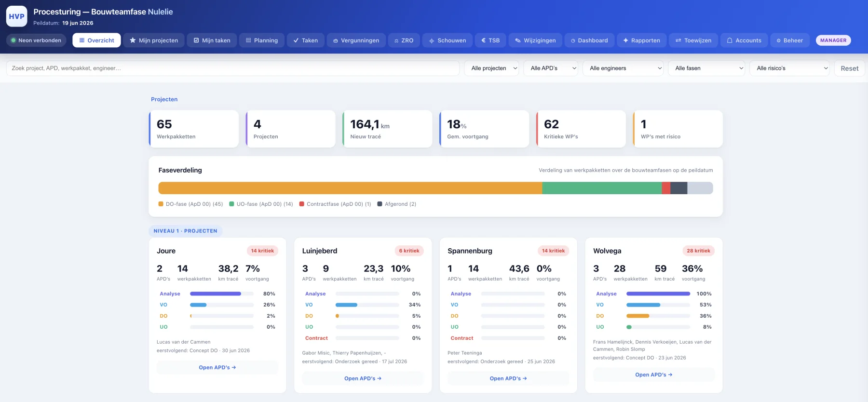
Task: Click the red Contractfase legend swatch
Action: [x=302, y=204]
